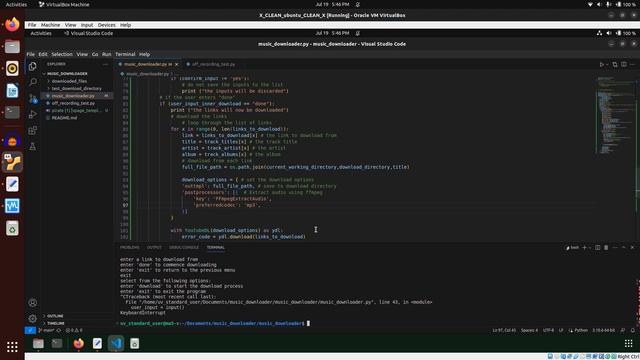Open the Terminal menu
The height and width of the screenshot is (360, 640).
point(125,54)
